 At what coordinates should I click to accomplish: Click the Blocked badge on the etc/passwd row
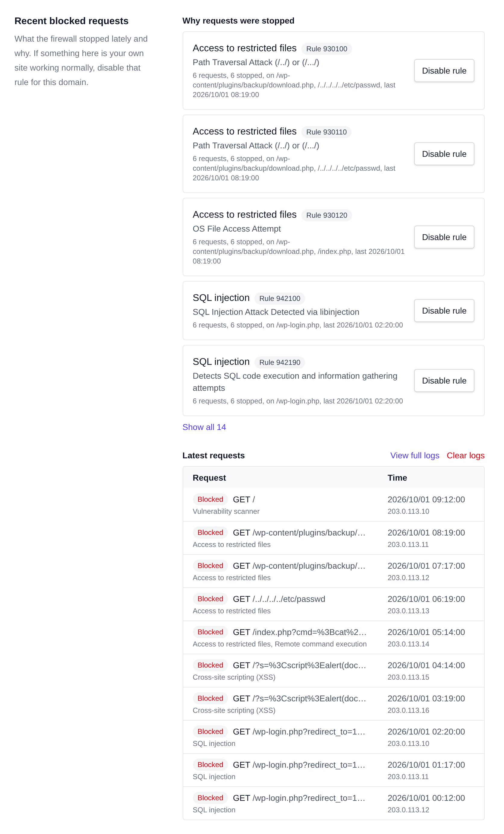210,599
